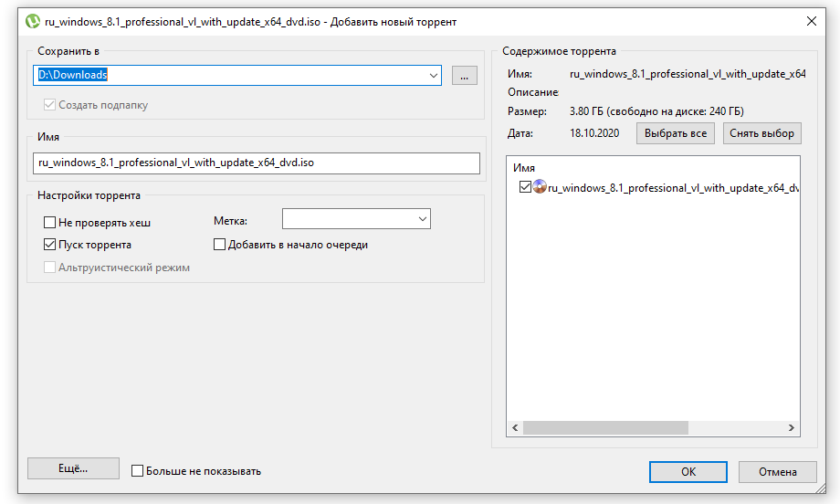Open advanced options via 'Ещё...' button
Viewport: 840px width, 504px height.
(73, 468)
